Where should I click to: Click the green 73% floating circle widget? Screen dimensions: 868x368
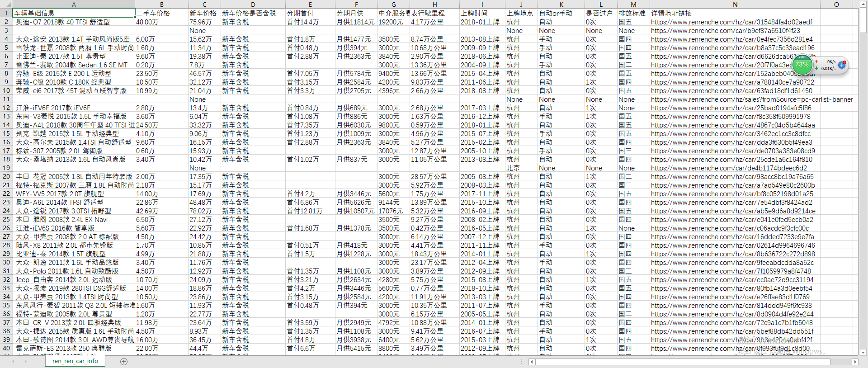coord(802,65)
